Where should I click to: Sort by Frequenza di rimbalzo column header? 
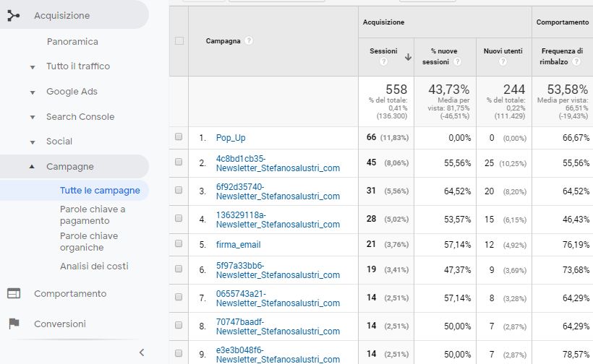point(562,56)
